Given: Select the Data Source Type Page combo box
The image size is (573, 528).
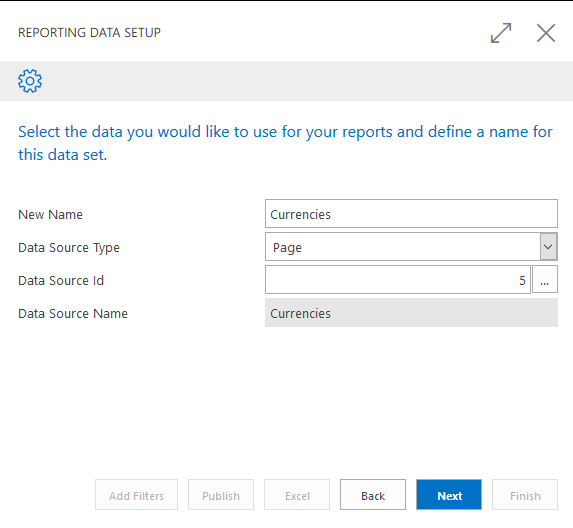Looking at the screenshot, I should (411, 247).
